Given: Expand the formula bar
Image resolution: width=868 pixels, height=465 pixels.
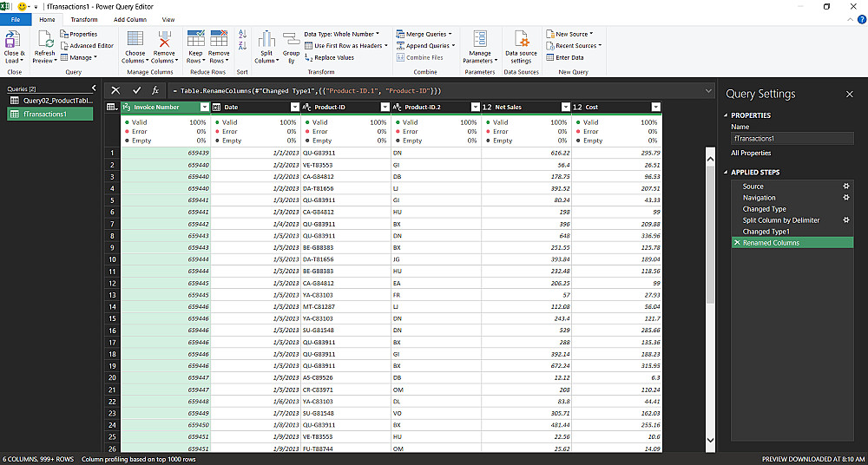Looking at the screenshot, I should coord(708,90).
